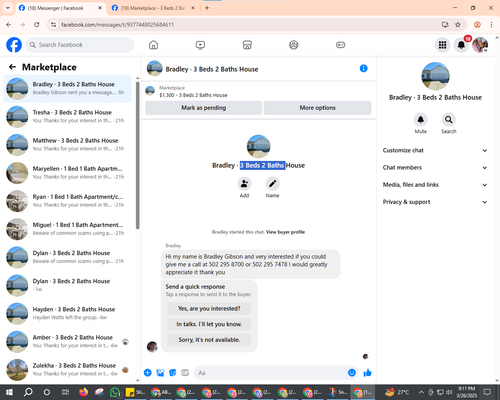Open Zulekha - 3 Beds 2 Baths House chat
The image size is (500, 400).
point(67,370)
